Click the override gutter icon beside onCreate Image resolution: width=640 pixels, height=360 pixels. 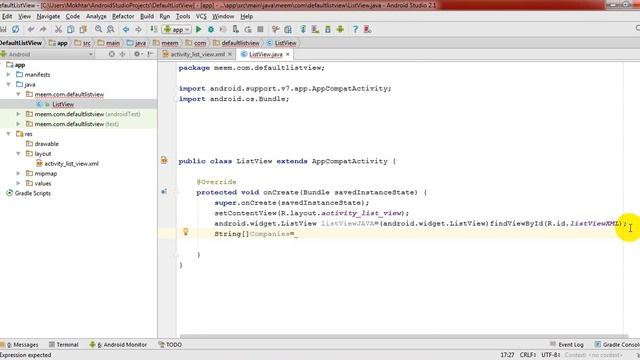pos(164,191)
